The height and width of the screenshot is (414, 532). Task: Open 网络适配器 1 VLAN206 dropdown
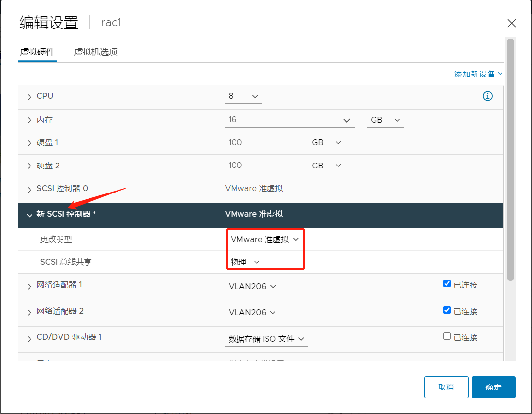pyautogui.click(x=252, y=287)
